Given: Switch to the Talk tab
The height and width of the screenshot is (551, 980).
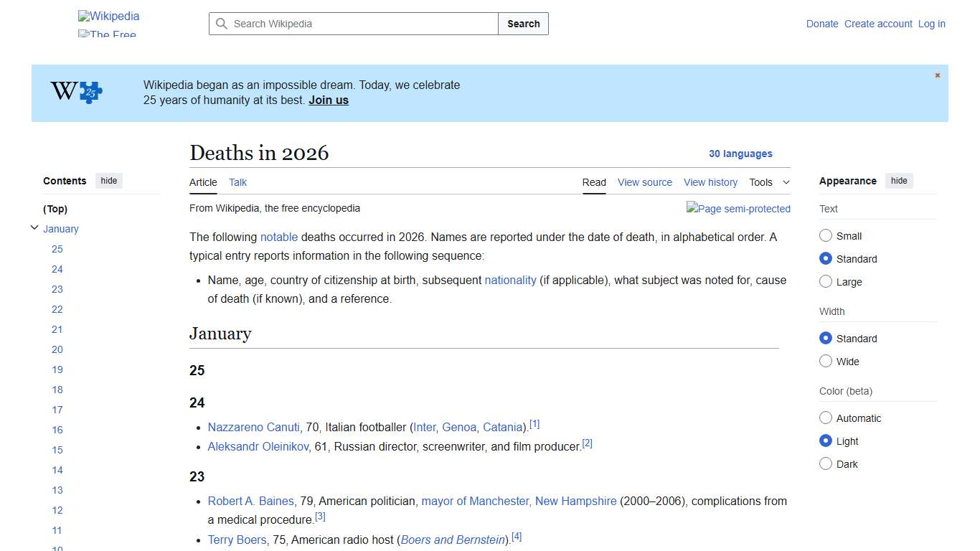Looking at the screenshot, I should click(x=237, y=182).
